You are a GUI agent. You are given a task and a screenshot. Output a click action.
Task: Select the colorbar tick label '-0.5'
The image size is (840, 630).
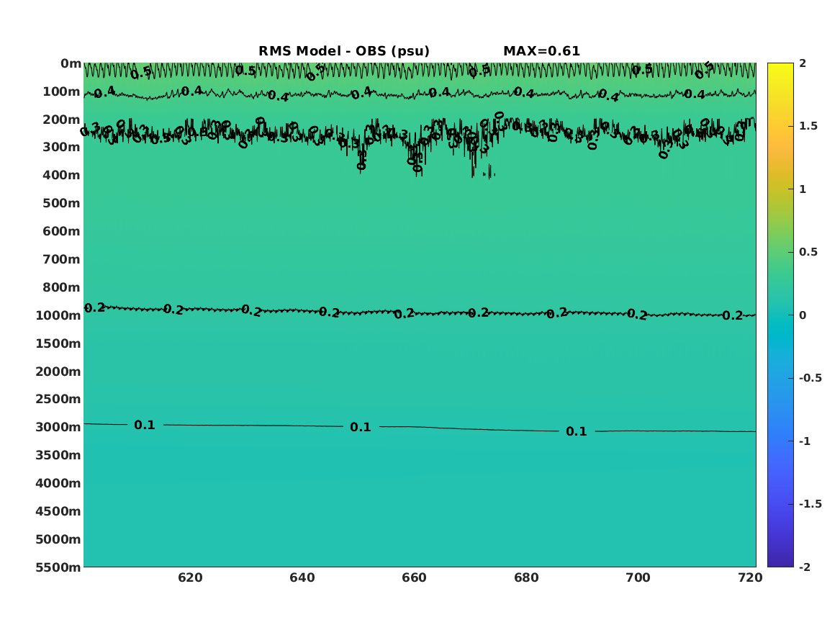pos(810,378)
